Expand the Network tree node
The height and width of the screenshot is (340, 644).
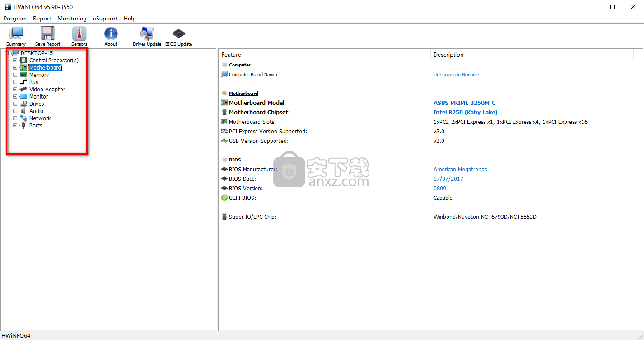pos(15,118)
